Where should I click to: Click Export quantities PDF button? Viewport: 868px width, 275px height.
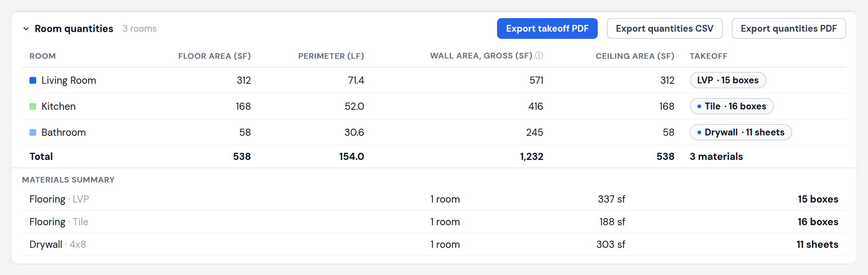pos(789,29)
